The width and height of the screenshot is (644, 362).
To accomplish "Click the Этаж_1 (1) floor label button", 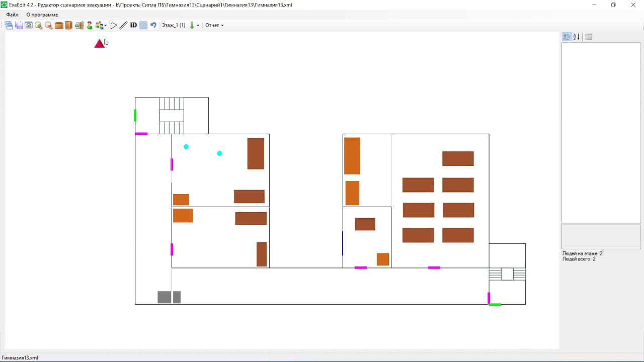I will (x=174, y=25).
